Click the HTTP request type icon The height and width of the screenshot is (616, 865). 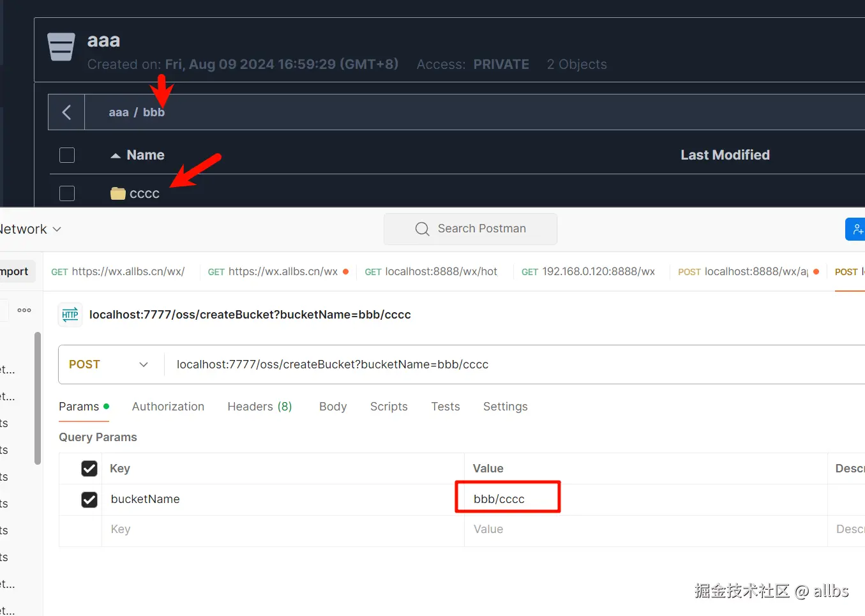click(70, 315)
